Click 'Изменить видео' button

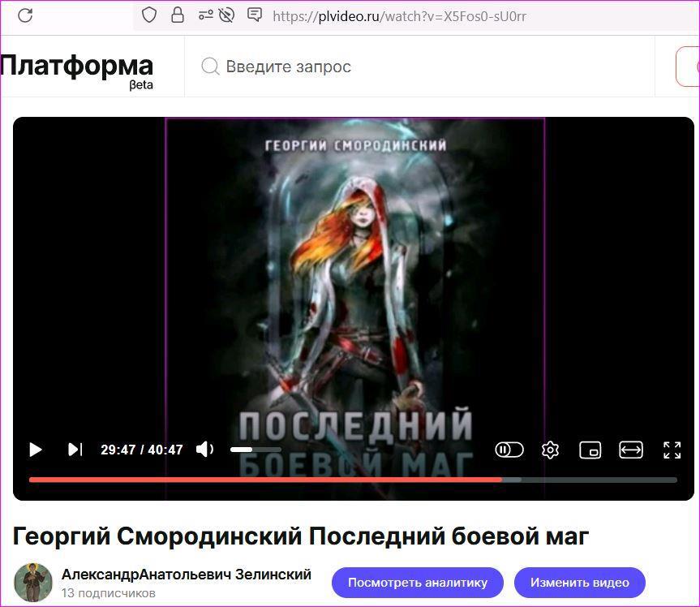[x=579, y=583]
